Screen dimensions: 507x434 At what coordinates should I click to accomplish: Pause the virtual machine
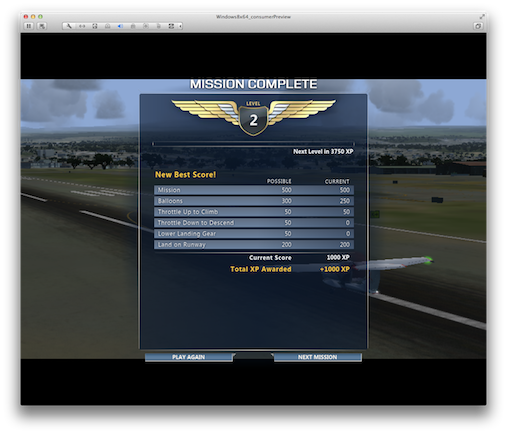pyautogui.click(x=29, y=26)
